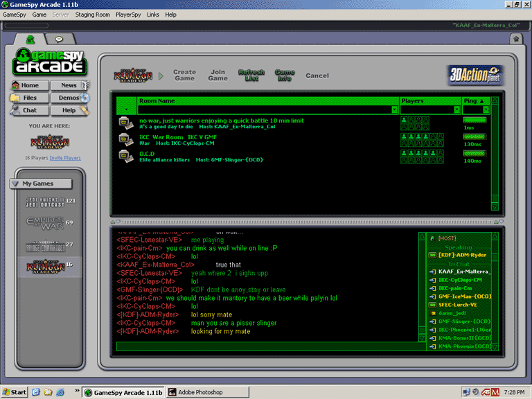
Task: Click the Klingon Academy logo in the toolbar
Action: [133, 76]
